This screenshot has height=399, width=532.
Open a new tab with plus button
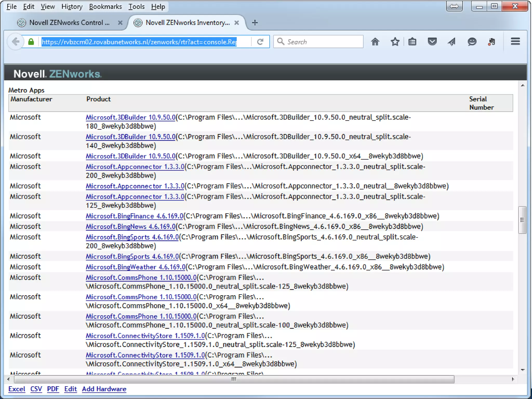pos(255,23)
